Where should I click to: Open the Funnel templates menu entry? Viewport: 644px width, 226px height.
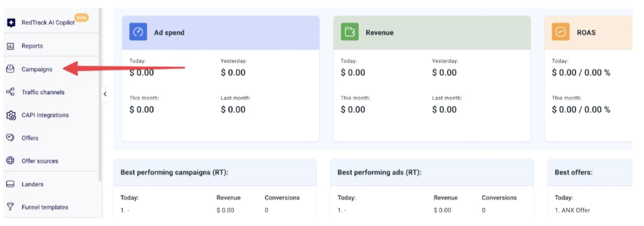45,207
